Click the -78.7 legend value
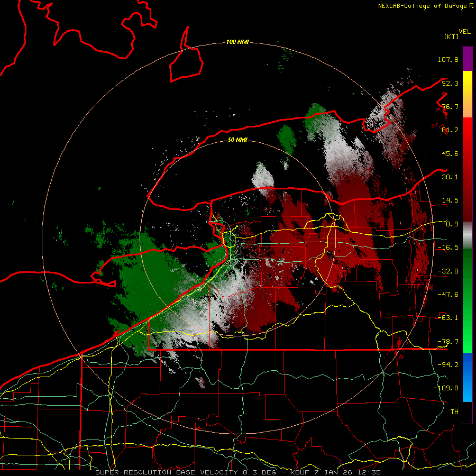Viewport: 476px width, 476px height. (448, 342)
